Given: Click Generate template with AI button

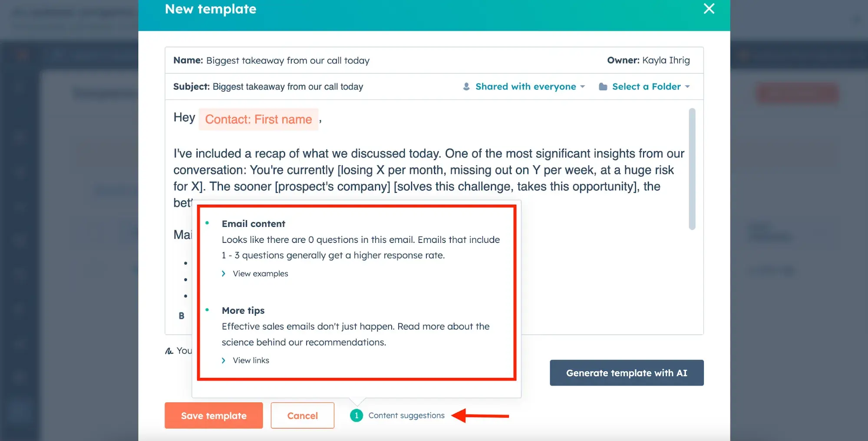Looking at the screenshot, I should (x=626, y=373).
